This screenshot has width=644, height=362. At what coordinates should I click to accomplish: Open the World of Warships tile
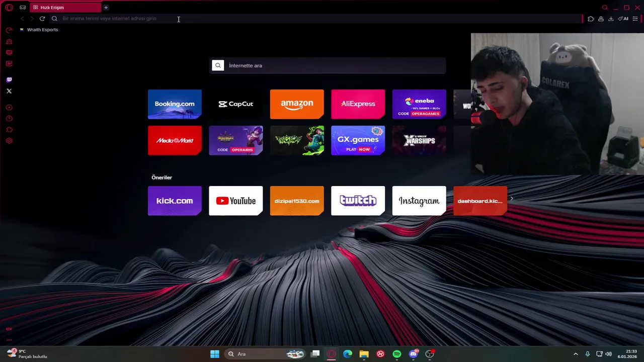tap(419, 140)
